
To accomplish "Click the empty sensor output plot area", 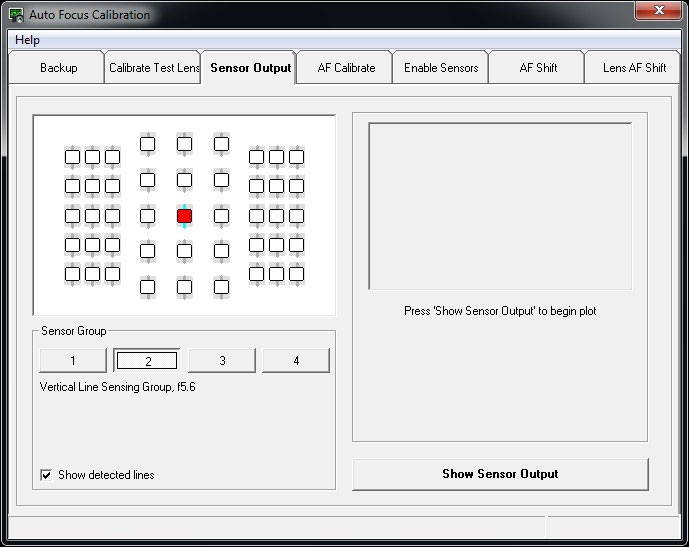I will pyautogui.click(x=500, y=206).
